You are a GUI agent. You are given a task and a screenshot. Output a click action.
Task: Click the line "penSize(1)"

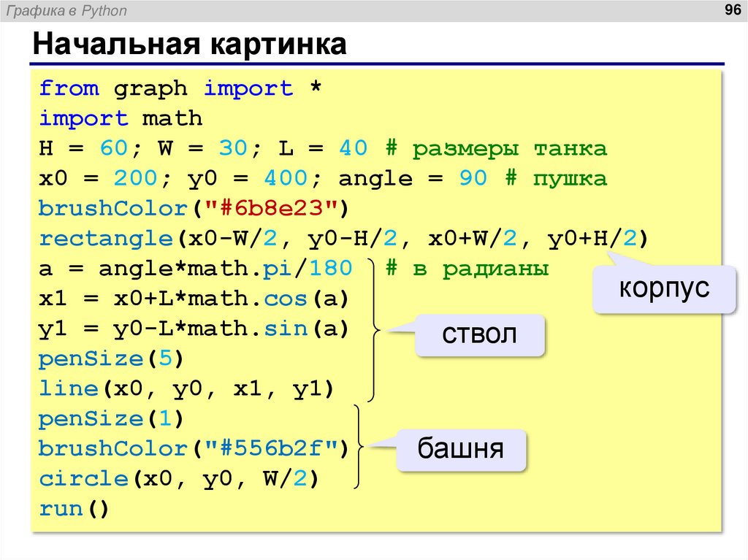111,419
